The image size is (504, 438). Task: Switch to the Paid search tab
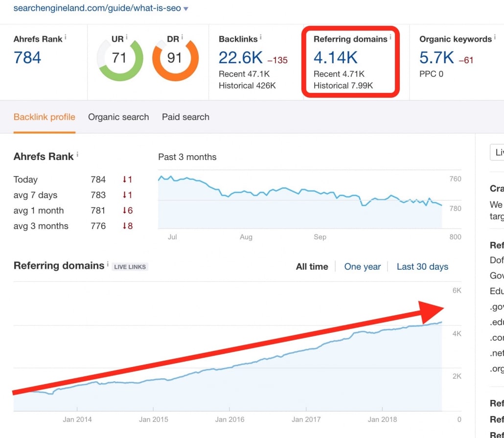[x=185, y=117]
